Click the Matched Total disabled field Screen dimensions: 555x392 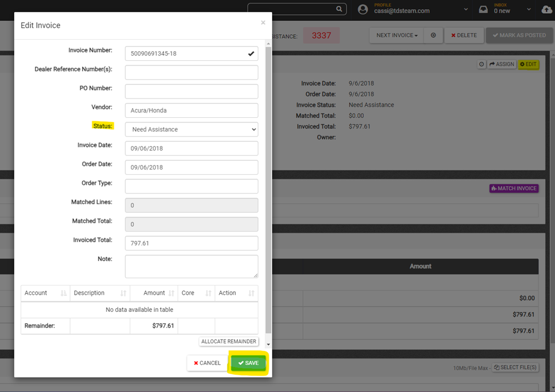(191, 224)
